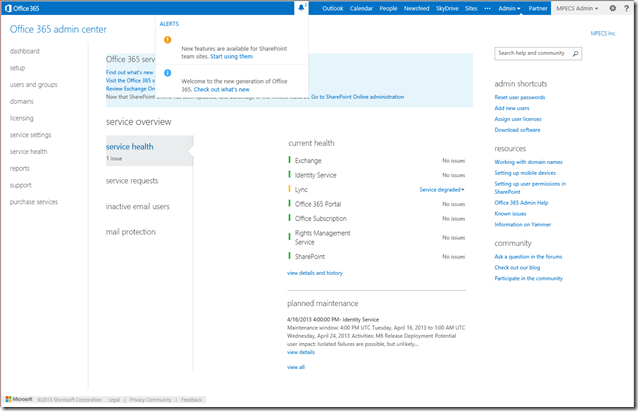Open Go to SharePoint Online administration link
638x411 pixels.
358,97
